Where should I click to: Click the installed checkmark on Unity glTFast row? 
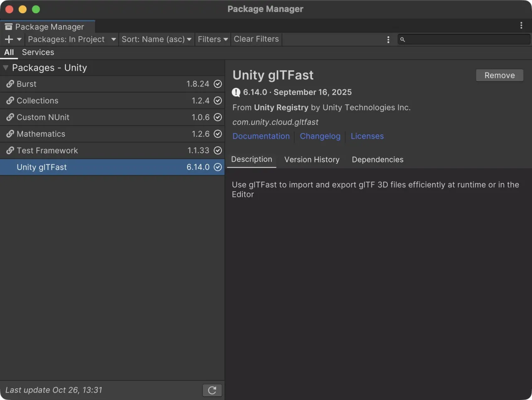(x=218, y=167)
